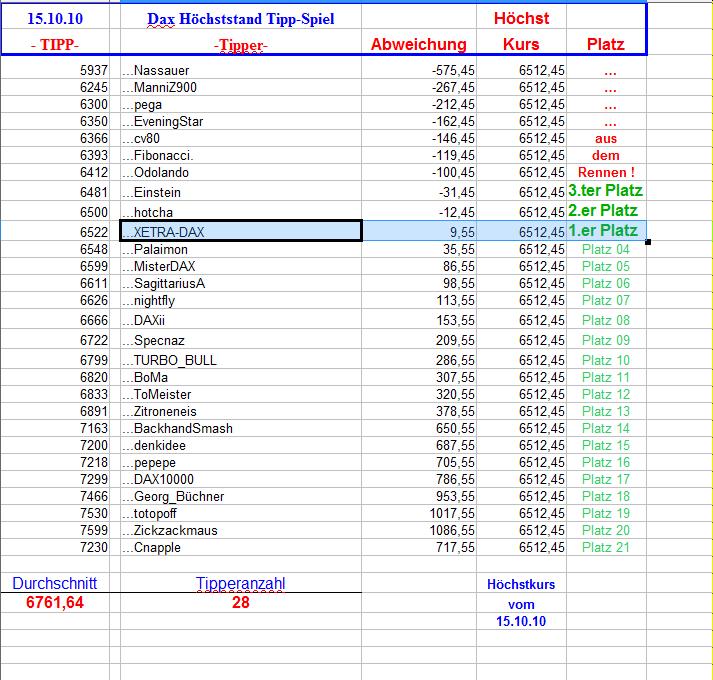Click the cell '...ToMeister'

click(x=241, y=394)
